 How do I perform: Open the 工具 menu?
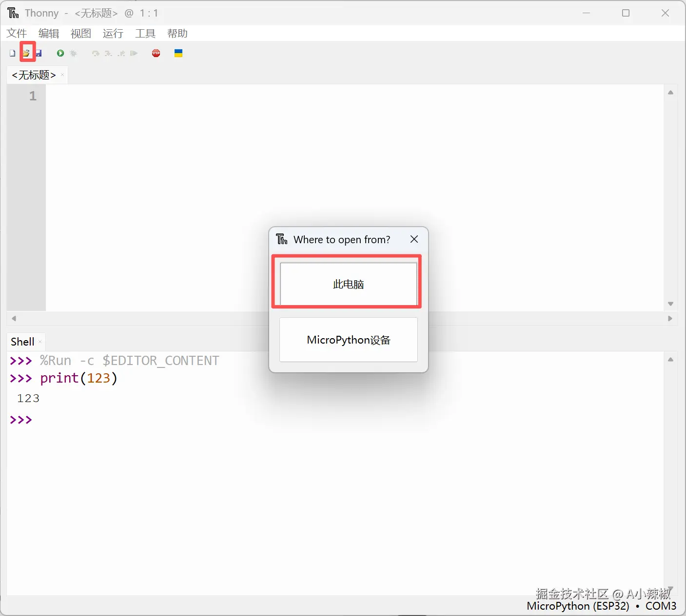pyautogui.click(x=145, y=33)
